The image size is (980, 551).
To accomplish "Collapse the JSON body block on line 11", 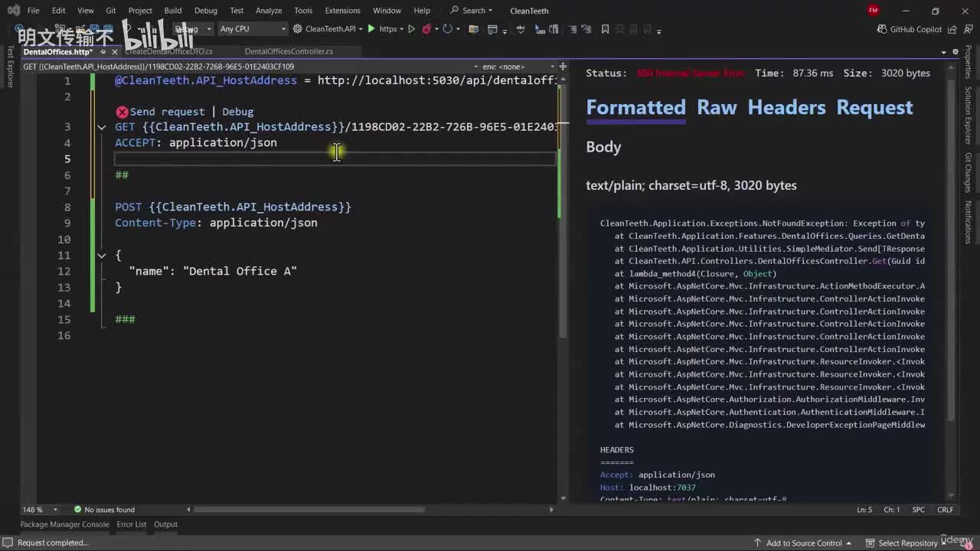I will [102, 256].
